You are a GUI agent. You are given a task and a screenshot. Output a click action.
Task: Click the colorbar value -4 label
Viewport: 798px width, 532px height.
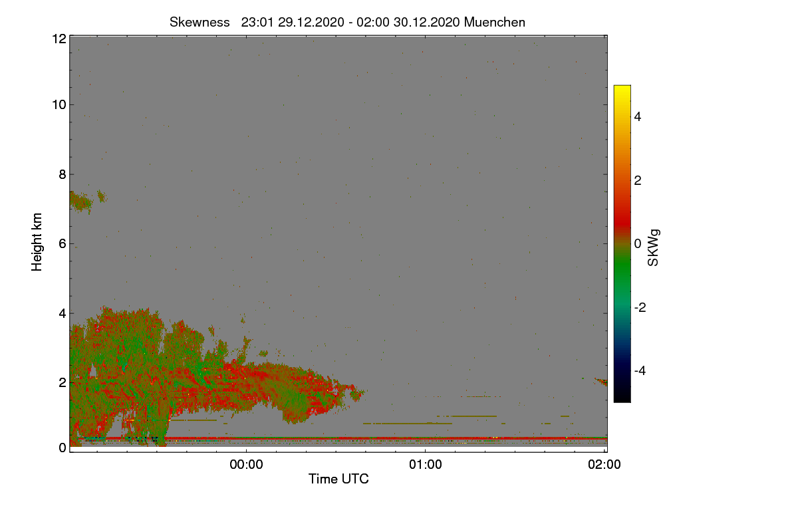coord(640,370)
